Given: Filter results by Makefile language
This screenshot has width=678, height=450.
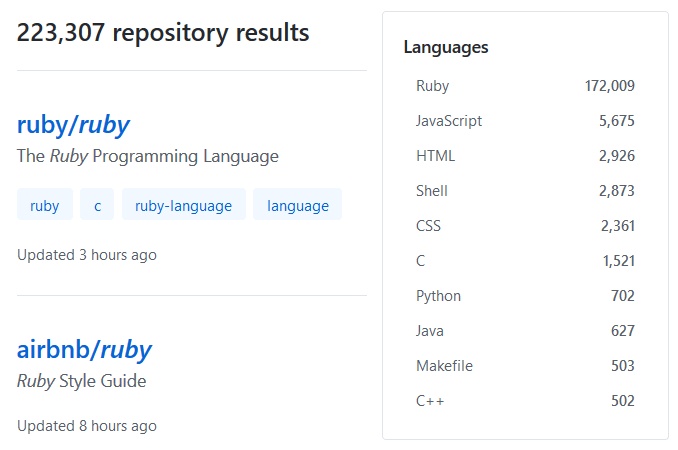Looking at the screenshot, I should [x=525, y=366].
